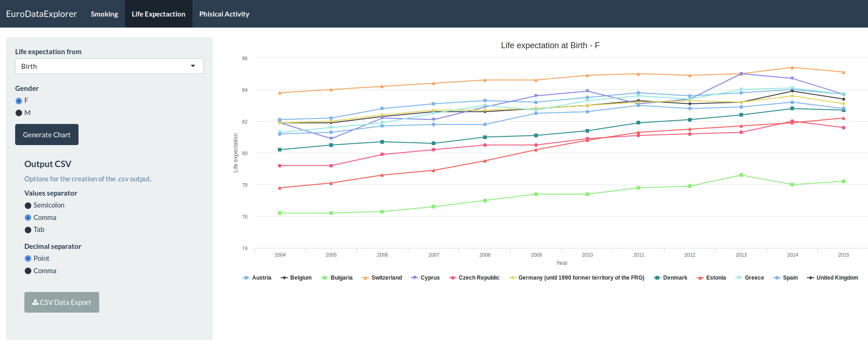Screen dimensions: 868x348
Task: Toggle Belgium series in legend
Action: [x=296, y=278]
